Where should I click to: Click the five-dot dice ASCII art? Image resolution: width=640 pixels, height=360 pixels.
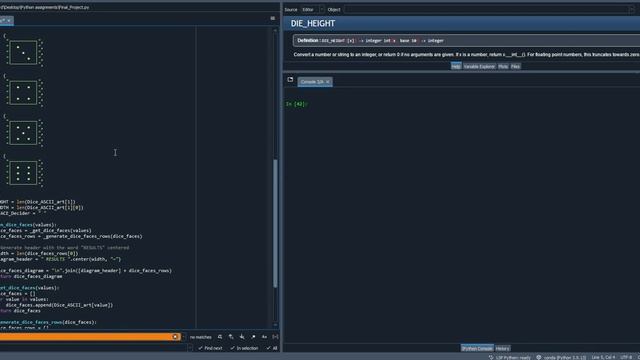click(24, 133)
